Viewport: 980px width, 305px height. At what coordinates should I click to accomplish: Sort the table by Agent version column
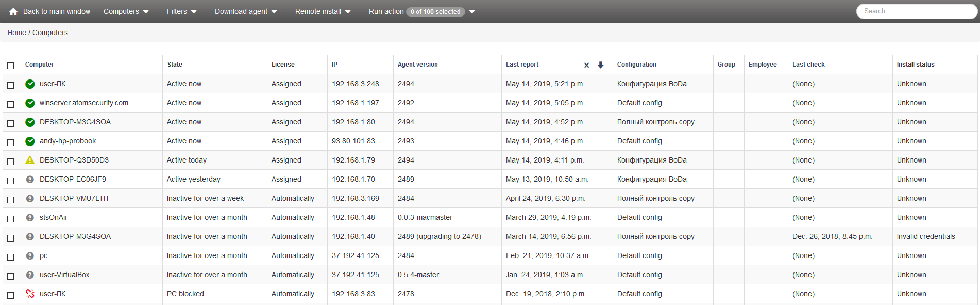click(417, 65)
